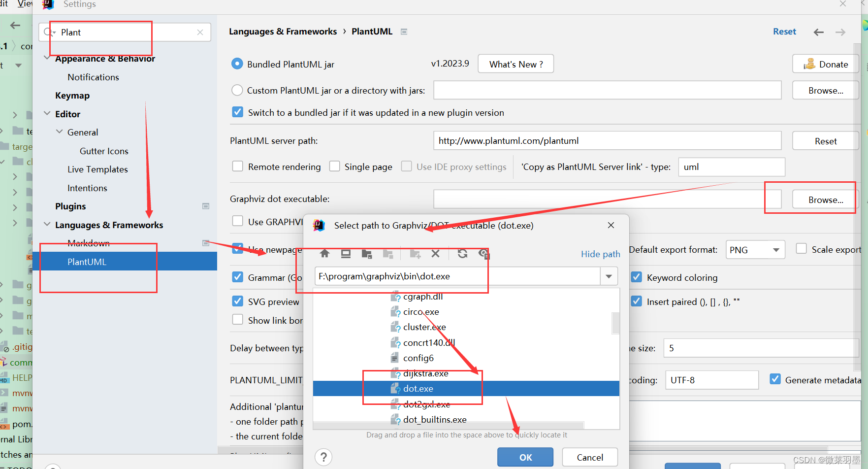868x469 pixels.
Task: Click the config6 file icon
Action: pos(395,358)
